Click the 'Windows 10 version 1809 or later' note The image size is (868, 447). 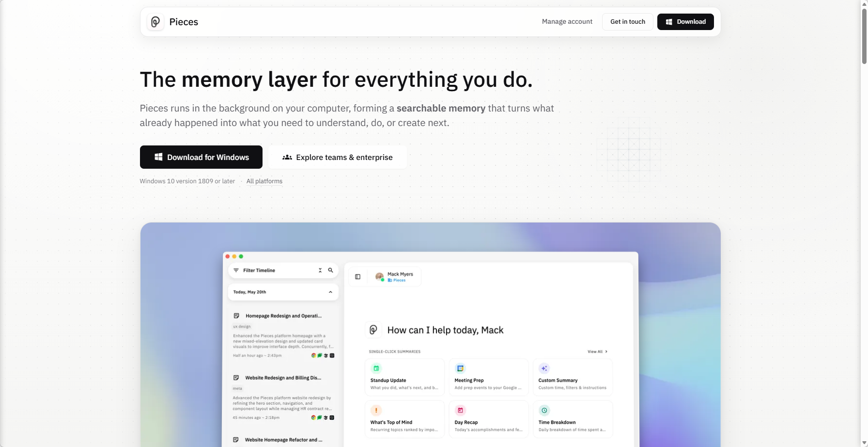pyautogui.click(x=187, y=181)
